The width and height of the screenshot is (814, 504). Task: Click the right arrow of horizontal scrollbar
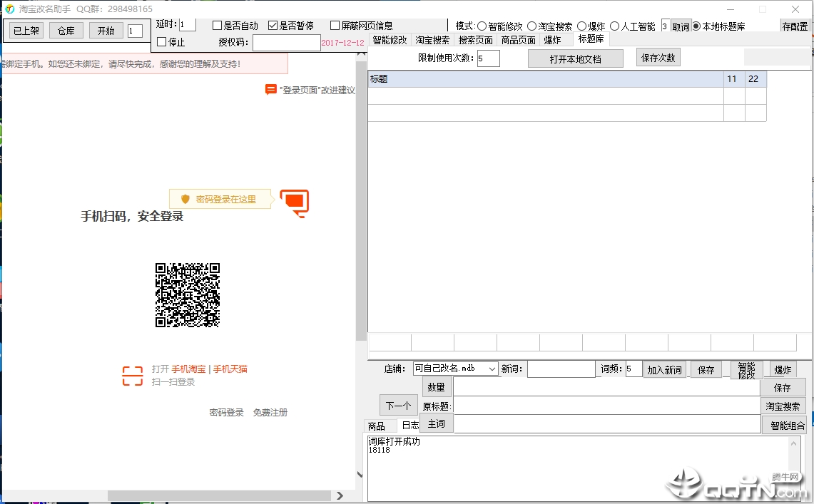click(340, 495)
